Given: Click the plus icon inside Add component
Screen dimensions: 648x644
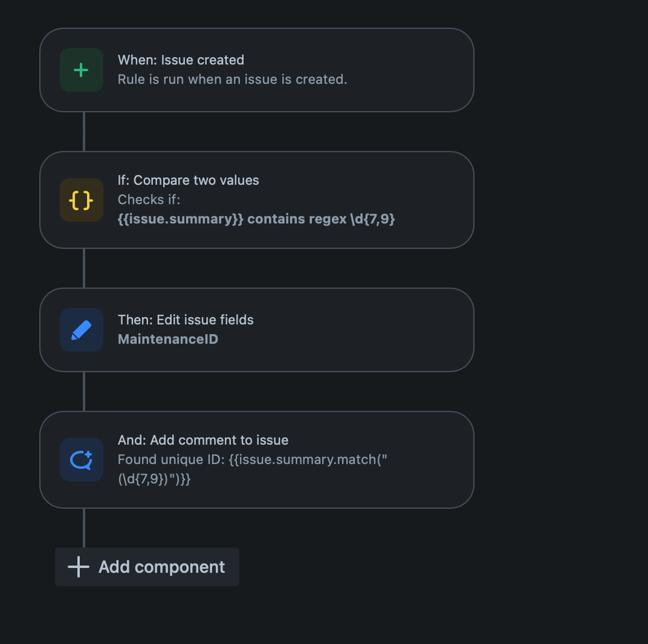Looking at the screenshot, I should pos(77,566).
